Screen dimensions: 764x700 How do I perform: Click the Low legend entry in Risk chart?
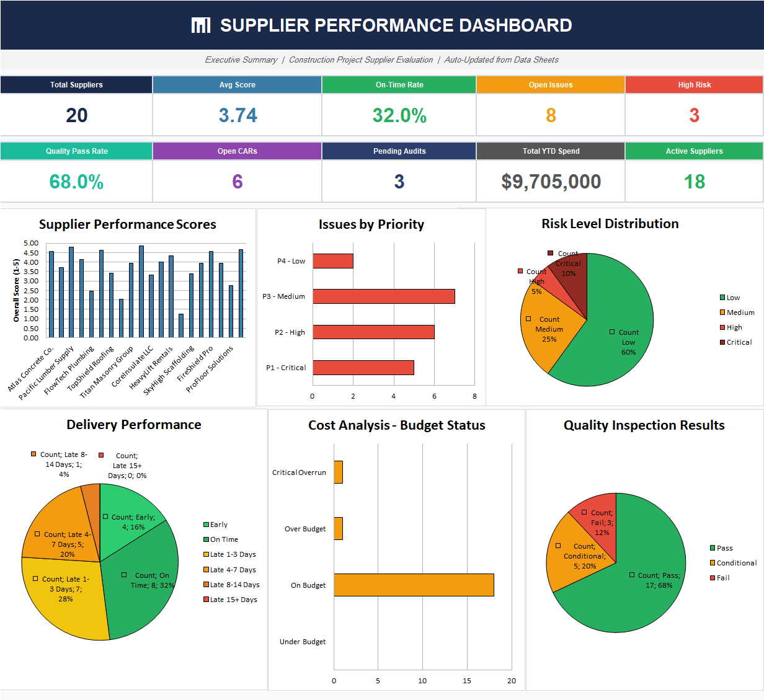pos(730,298)
